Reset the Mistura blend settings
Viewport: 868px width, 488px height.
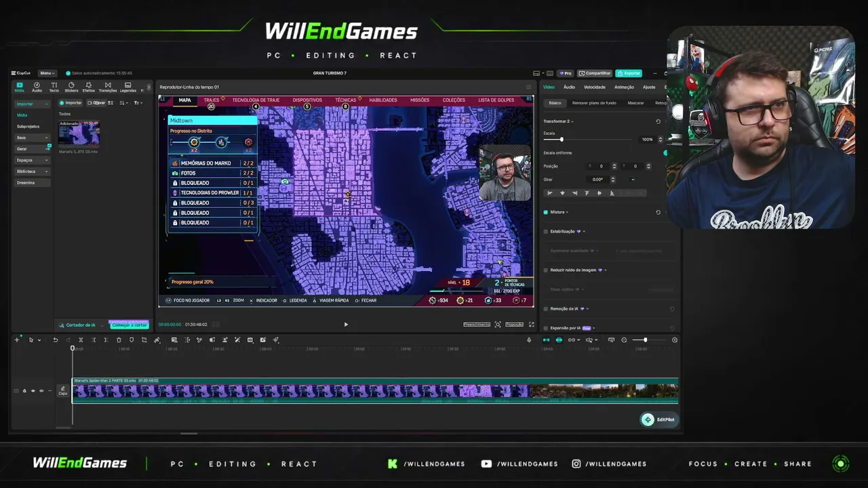[658, 212]
